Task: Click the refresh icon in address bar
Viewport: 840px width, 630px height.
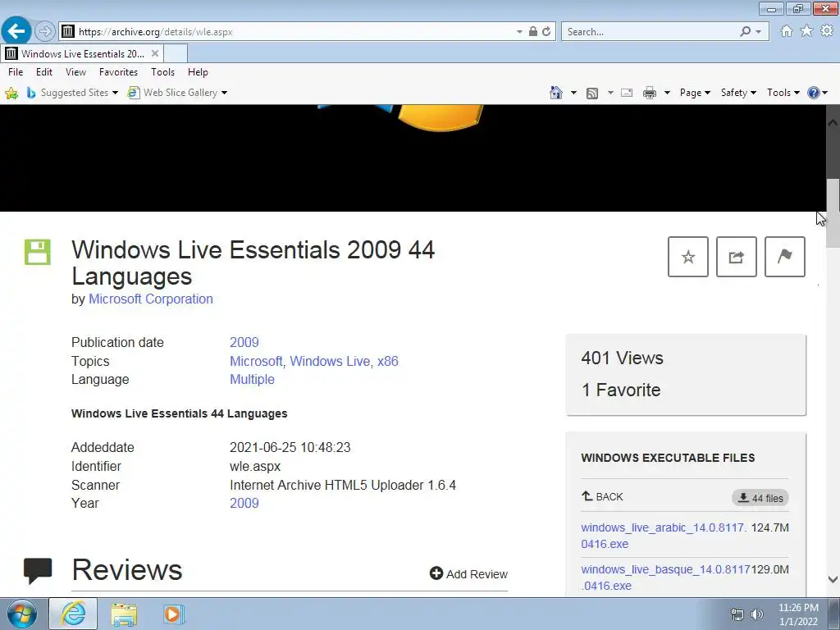Action: 546,32
